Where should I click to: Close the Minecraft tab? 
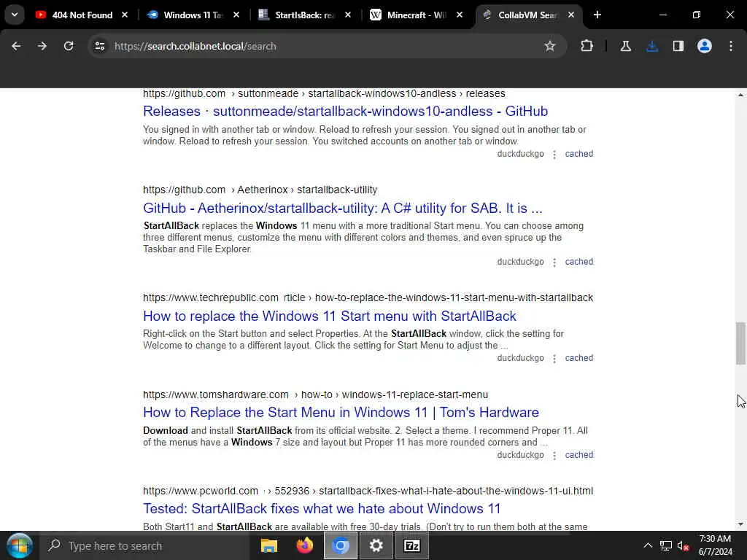click(460, 15)
